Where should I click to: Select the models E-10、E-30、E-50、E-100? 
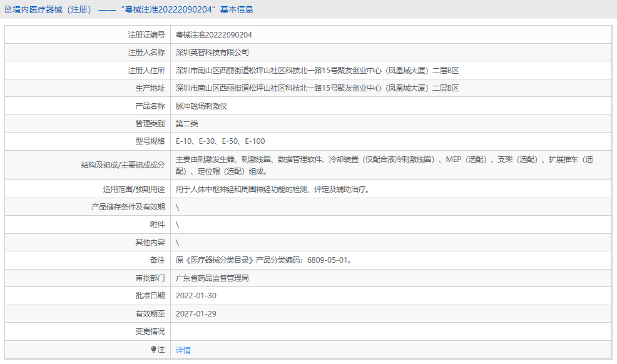(220, 141)
